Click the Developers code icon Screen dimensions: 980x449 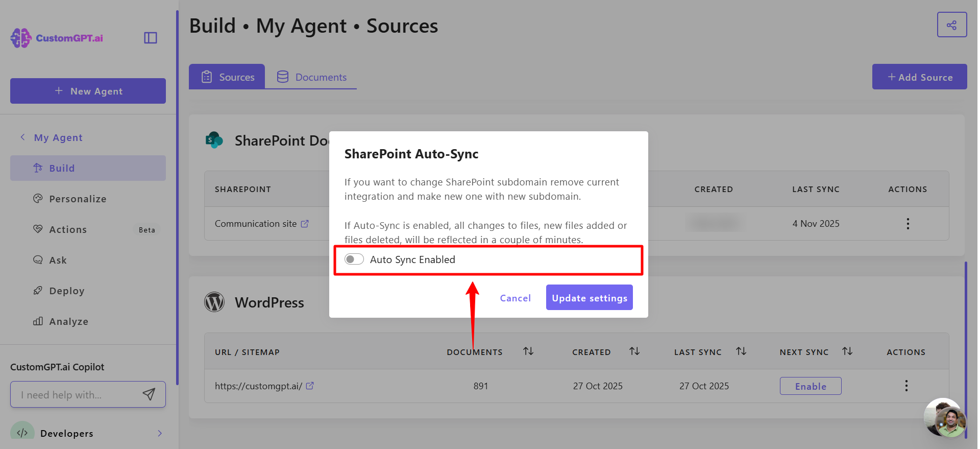point(22,433)
